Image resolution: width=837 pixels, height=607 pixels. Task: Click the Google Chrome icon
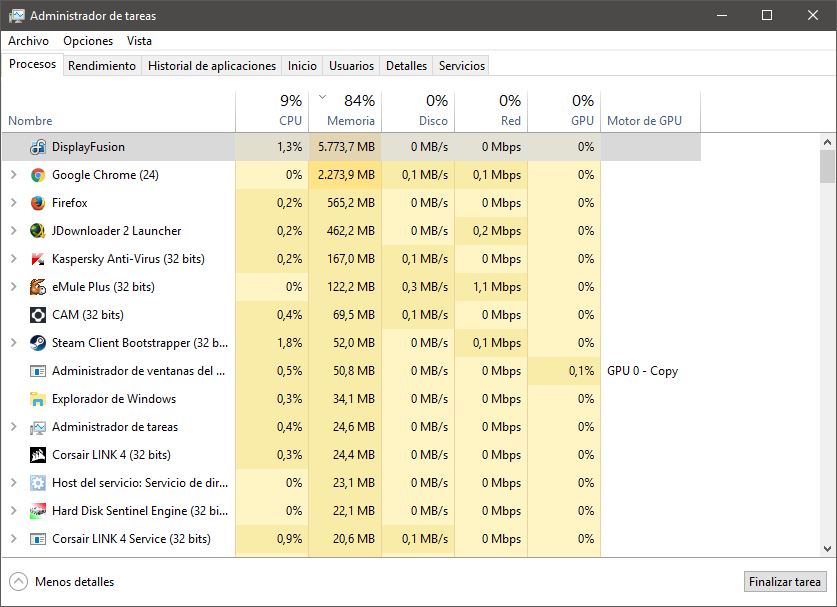pos(38,175)
